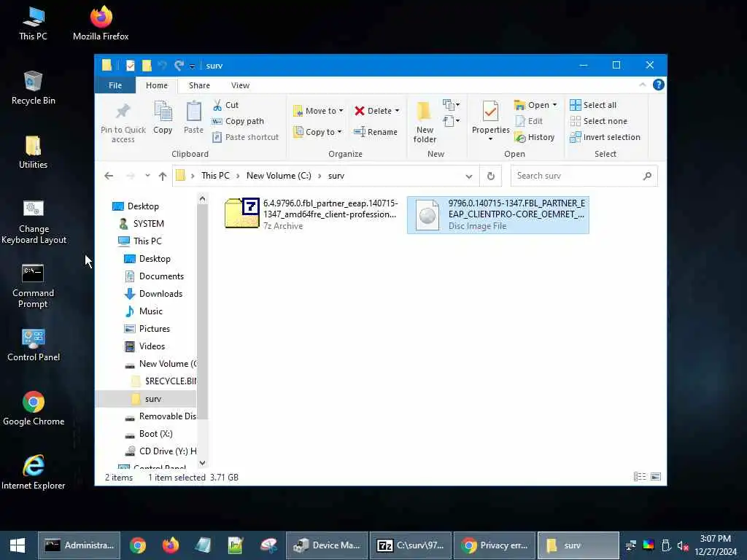The width and height of the screenshot is (747, 560).
Task: Pin to Quick access icon
Action: point(123,112)
